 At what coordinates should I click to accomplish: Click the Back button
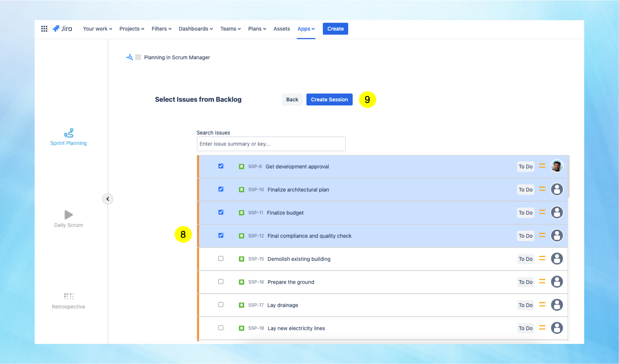pos(292,99)
